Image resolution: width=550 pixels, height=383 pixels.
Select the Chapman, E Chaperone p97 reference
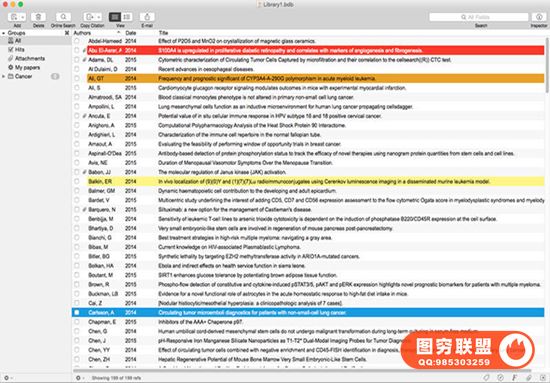point(308,322)
